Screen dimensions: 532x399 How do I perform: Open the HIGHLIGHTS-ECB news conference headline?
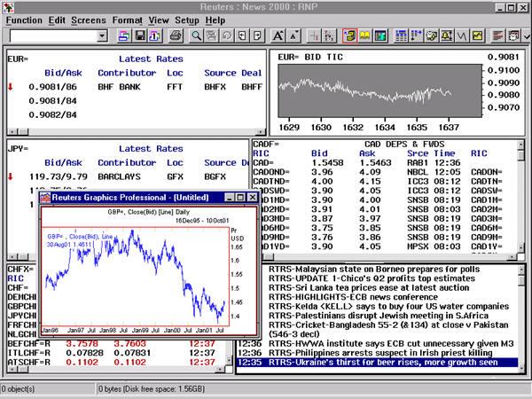pyautogui.click(x=353, y=297)
